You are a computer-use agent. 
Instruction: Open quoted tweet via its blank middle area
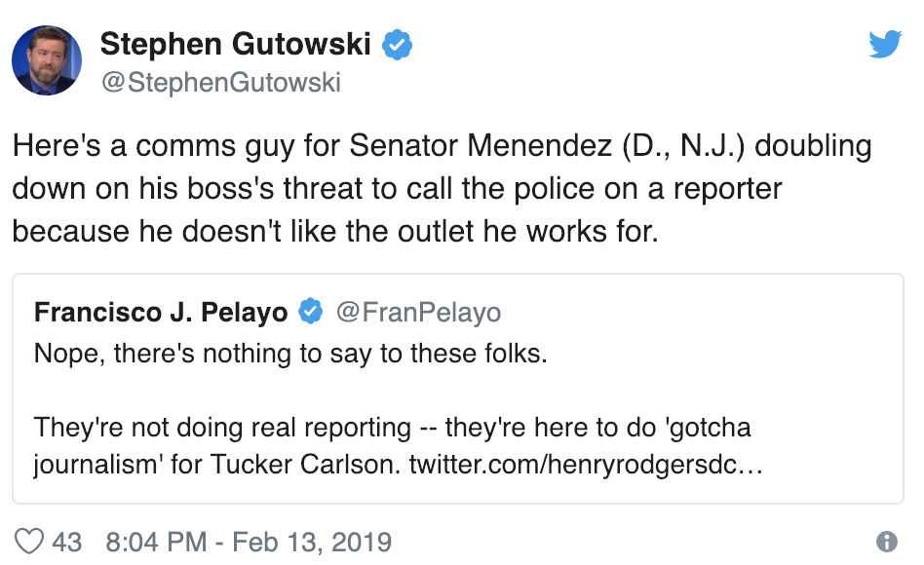[458, 389]
